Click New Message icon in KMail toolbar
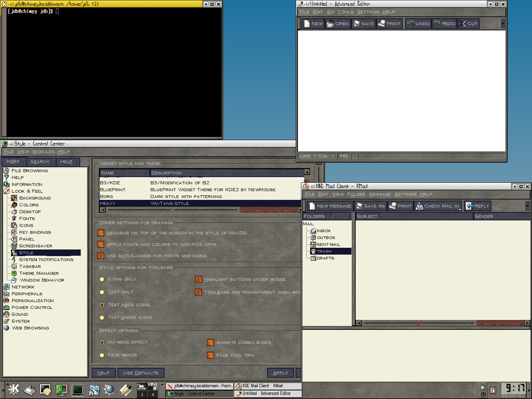The width and height of the screenshot is (532, 399). coord(312,206)
